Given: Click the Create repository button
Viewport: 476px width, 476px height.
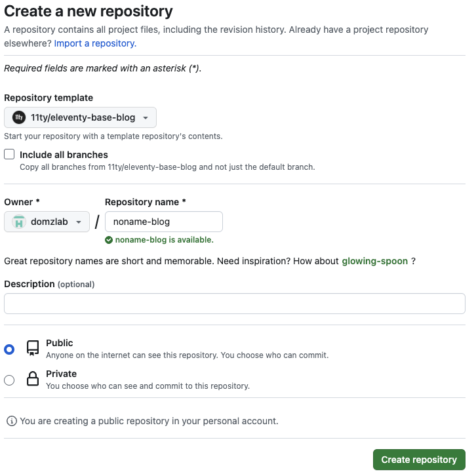Looking at the screenshot, I should pyautogui.click(x=419, y=460).
